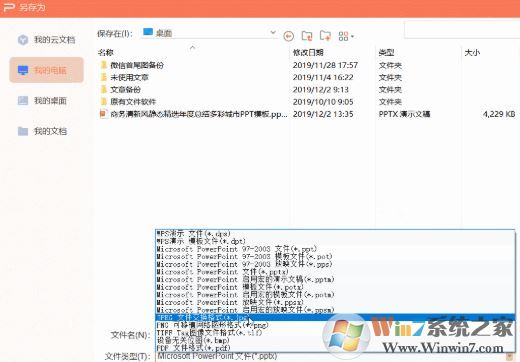Click the PPTX file icon in list
The height and width of the screenshot is (362, 520).
click(104, 114)
